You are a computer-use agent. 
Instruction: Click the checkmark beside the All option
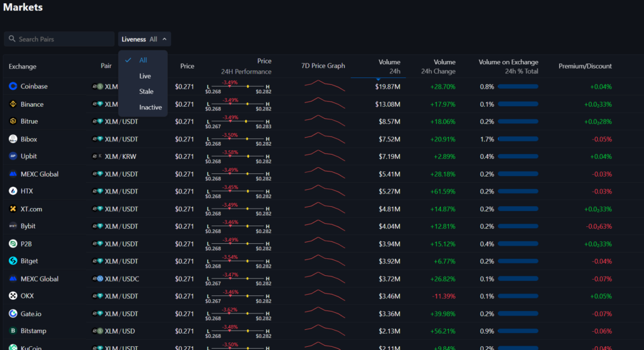pos(128,60)
